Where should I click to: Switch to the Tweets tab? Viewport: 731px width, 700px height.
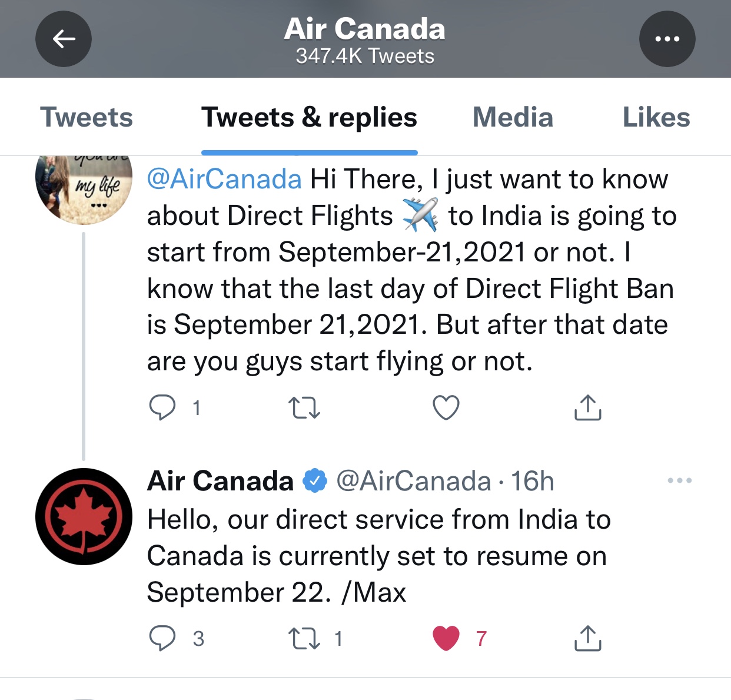click(87, 117)
